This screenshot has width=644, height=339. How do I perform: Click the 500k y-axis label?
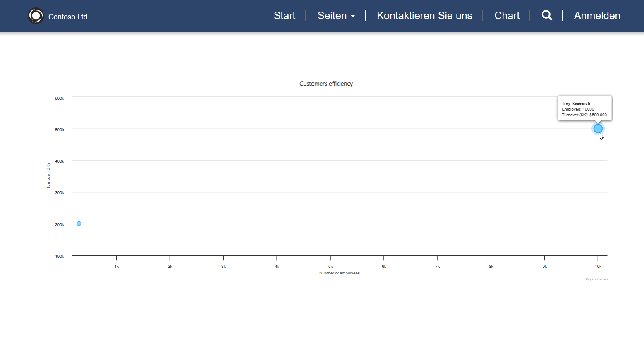(x=60, y=130)
